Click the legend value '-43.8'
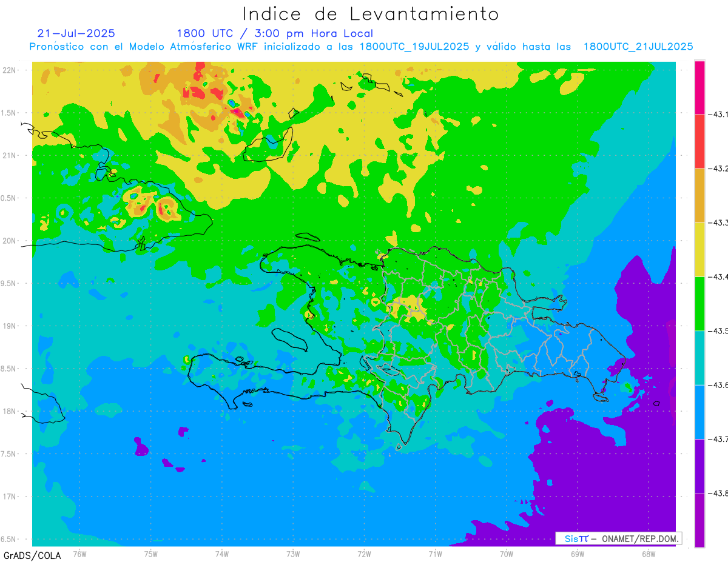 click(719, 493)
